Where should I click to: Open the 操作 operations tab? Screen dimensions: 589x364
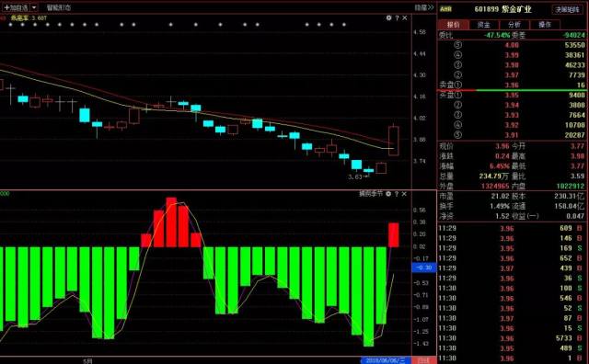point(545,25)
